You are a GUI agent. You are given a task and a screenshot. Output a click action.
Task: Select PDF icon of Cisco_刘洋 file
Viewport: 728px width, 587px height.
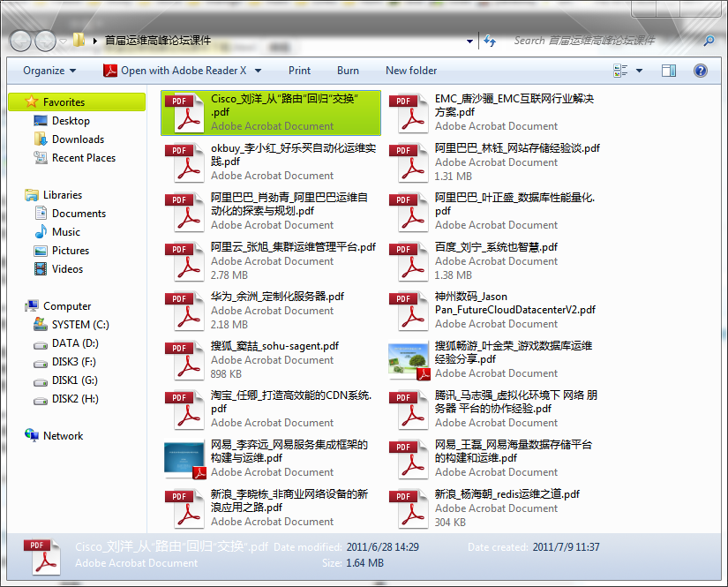[x=184, y=113]
